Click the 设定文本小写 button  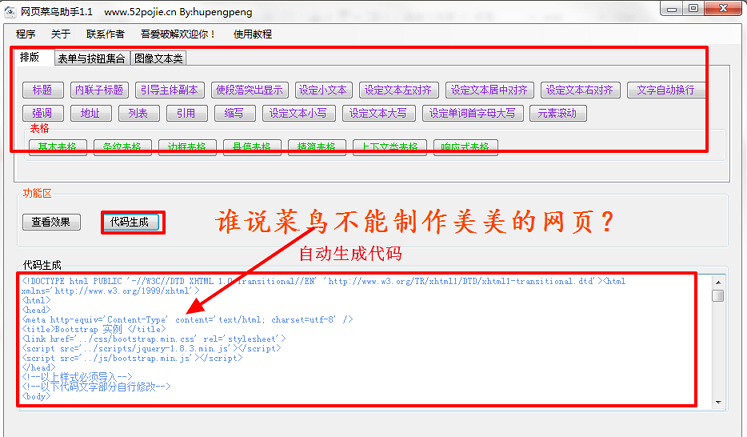point(298,113)
